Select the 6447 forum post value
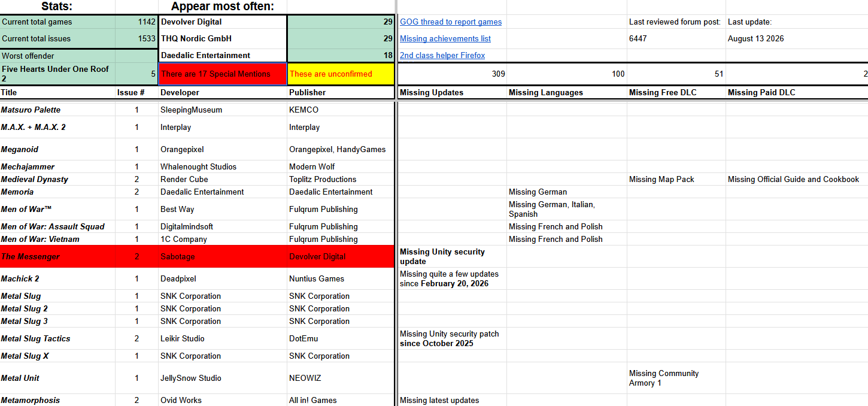Screen dimensions: 868x406 click(676, 39)
